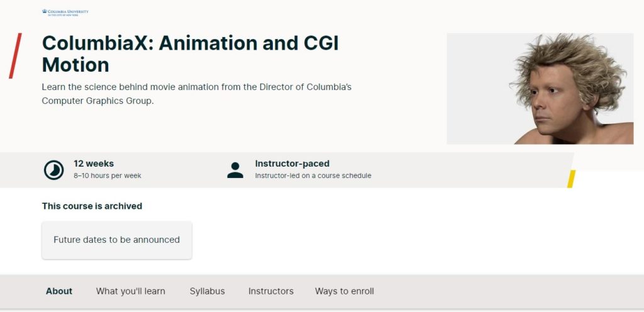The height and width of the screenshot is (312, 644).
Task: Click the Instructor-paced heading
Action: tap(292, 164)
